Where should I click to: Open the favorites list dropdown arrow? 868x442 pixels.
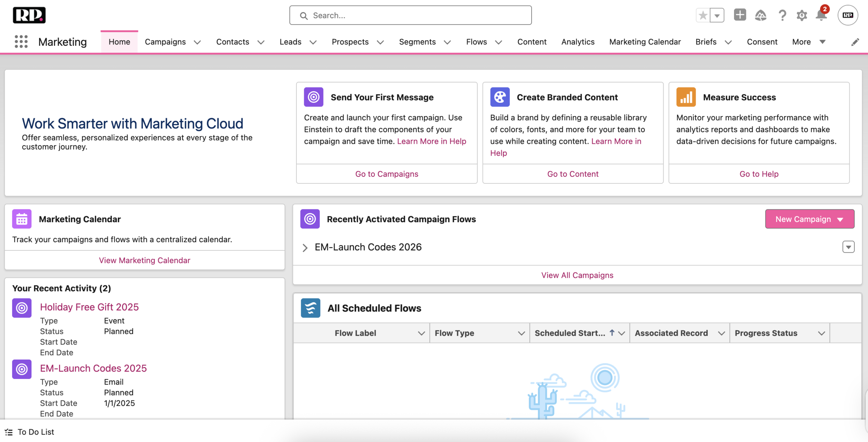[x=717, y=15]
